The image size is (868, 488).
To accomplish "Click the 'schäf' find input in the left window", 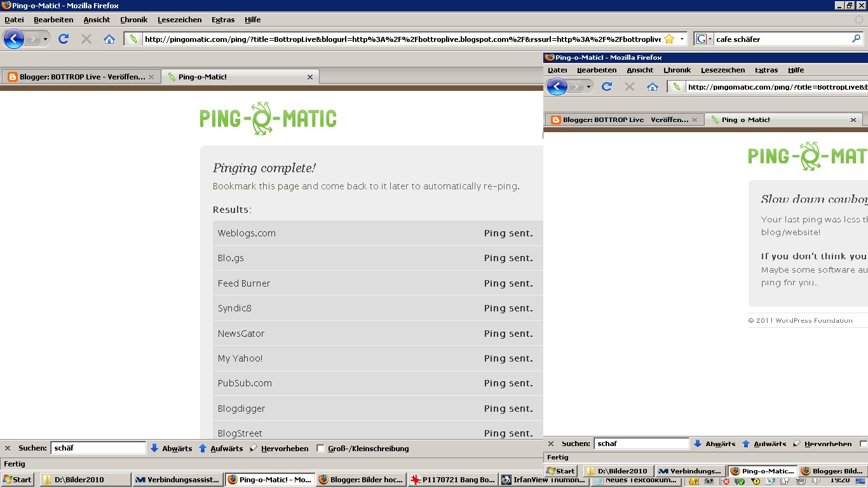I will pos(98,448).
